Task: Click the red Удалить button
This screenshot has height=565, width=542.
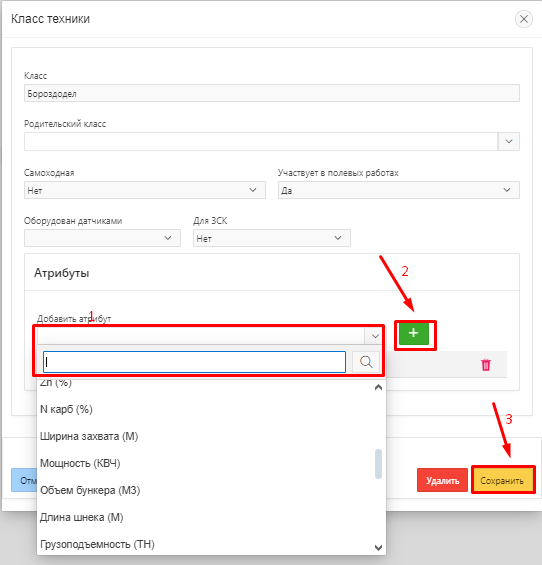Action: tap(442, 480)
